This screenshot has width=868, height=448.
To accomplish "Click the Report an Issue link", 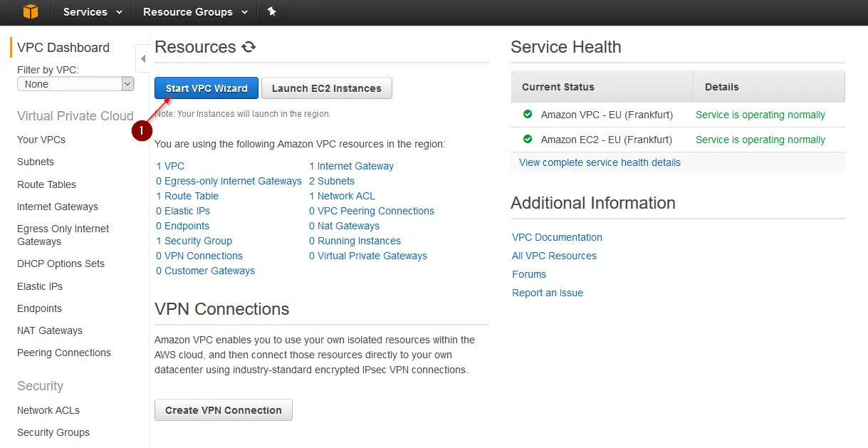I will pos(548,293).
